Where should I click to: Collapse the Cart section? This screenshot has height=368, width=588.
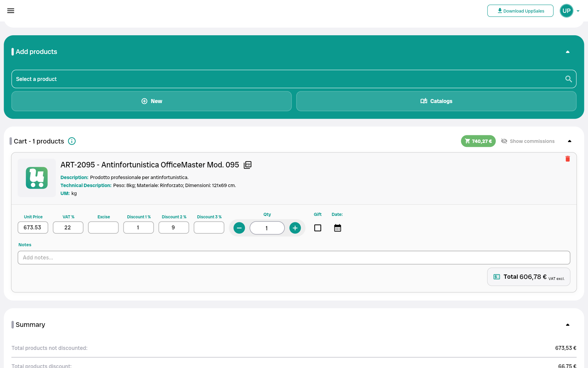(569, 141)
